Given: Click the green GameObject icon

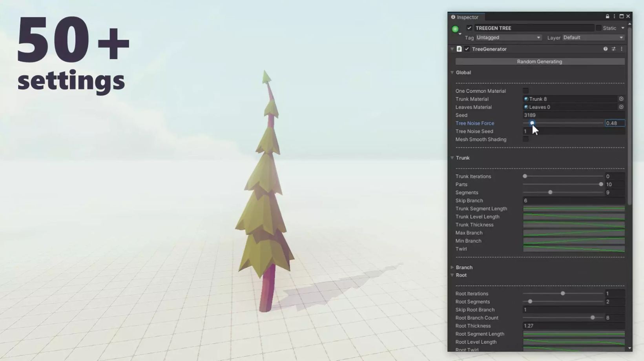Looking at the screenshot, I should pyautogui.click(x=455, y=29).
